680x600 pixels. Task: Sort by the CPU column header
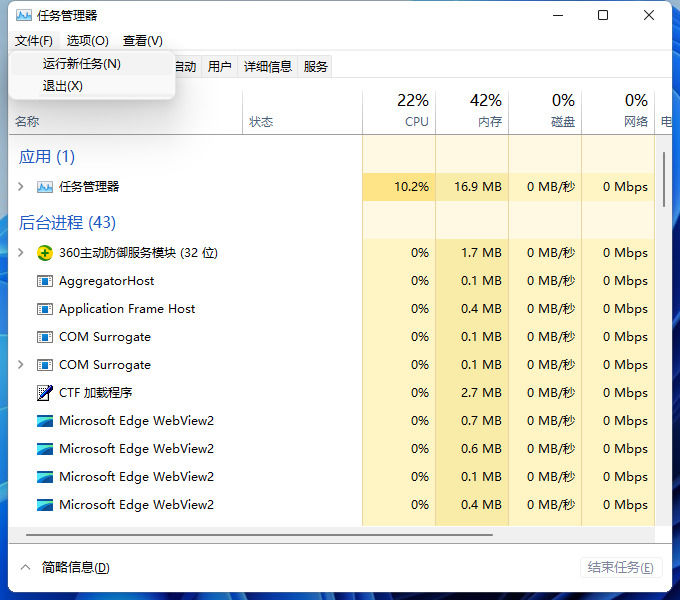(399, 111)
